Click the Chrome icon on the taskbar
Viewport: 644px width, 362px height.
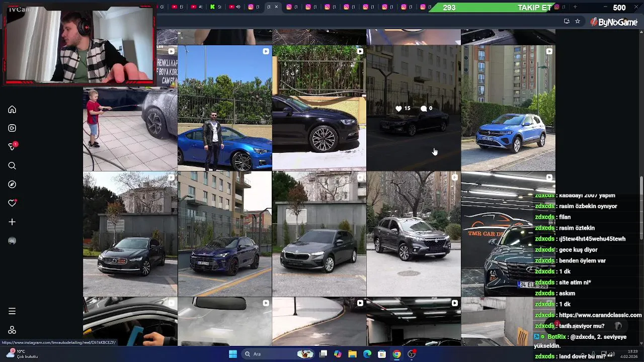pyautogui.click(x=397, y=354)
